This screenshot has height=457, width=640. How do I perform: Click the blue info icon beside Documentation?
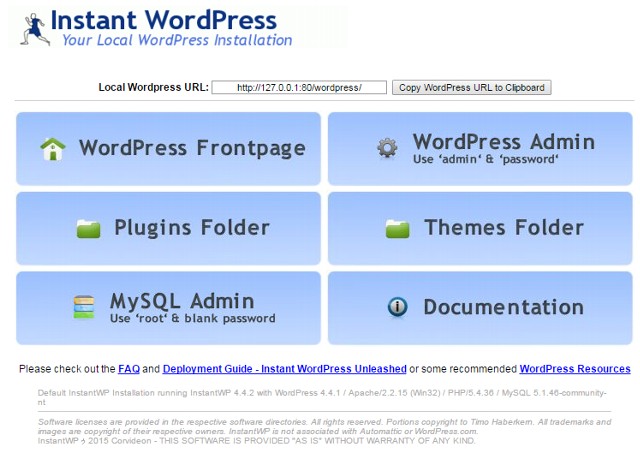(x=398, y=306)
